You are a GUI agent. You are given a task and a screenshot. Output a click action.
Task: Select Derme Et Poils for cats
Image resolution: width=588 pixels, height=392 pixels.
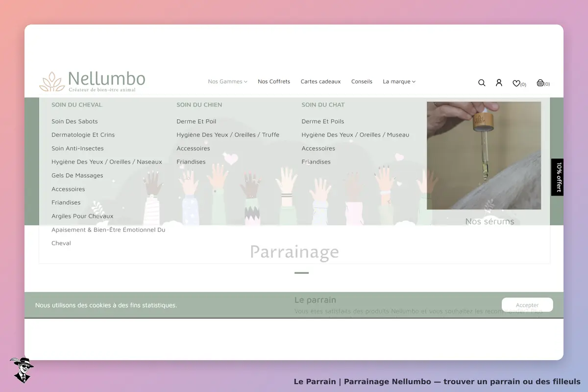point(323,122)
